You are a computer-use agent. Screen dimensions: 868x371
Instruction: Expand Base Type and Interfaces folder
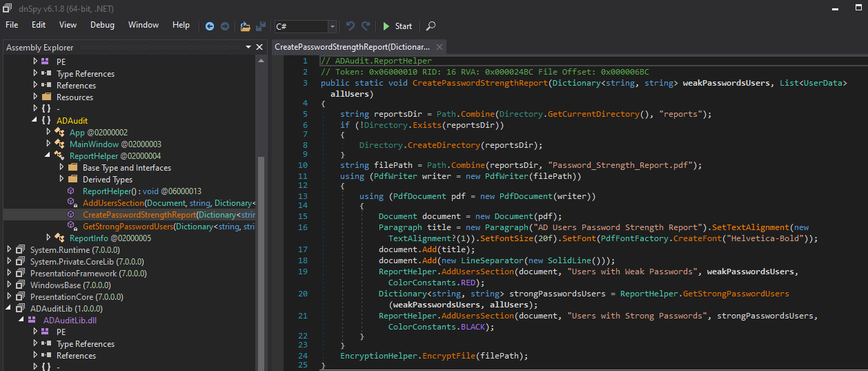coord(62,167)
